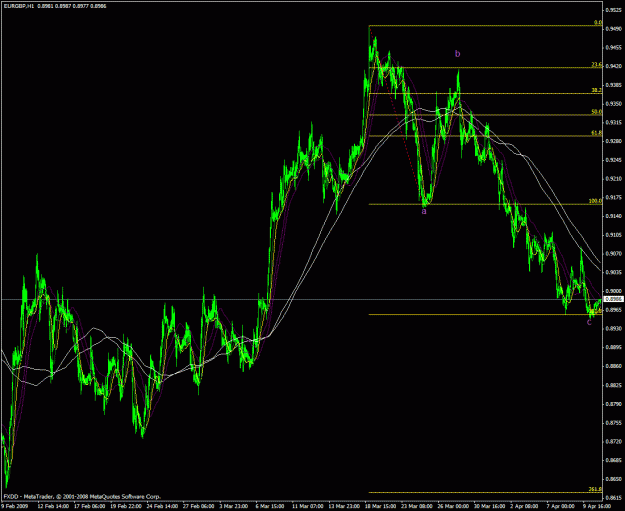This screenshot has height=511, width=625.
Task: Click the '23 Mar 08:00' time label
Action: pos(417,506)
